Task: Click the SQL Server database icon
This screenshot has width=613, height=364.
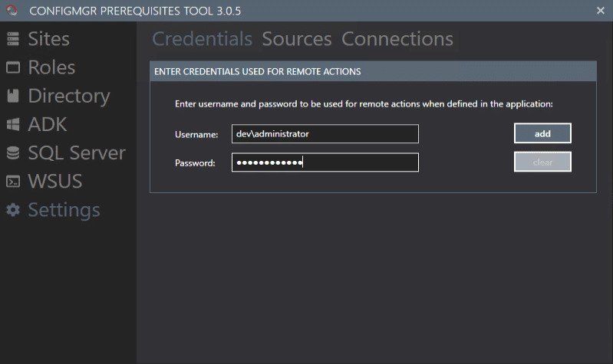Action: [13, 153]
